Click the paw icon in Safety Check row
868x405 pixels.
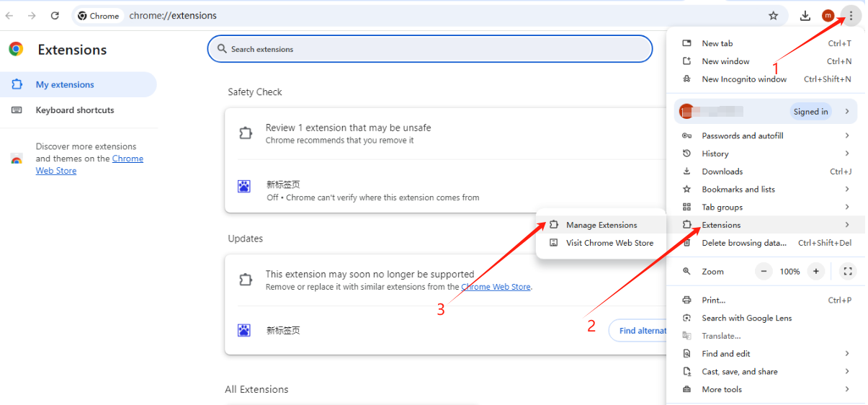tap(244, 186)
